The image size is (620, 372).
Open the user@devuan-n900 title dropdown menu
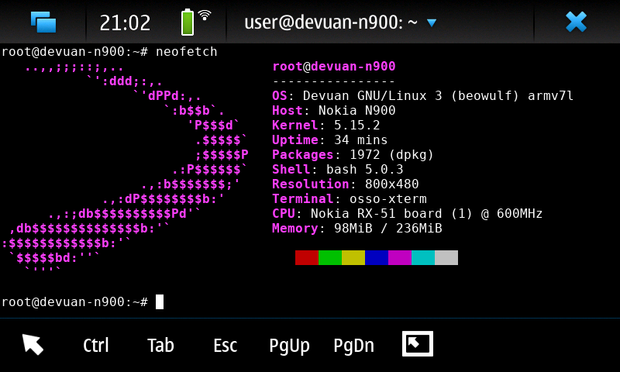(x=340, y=22)
